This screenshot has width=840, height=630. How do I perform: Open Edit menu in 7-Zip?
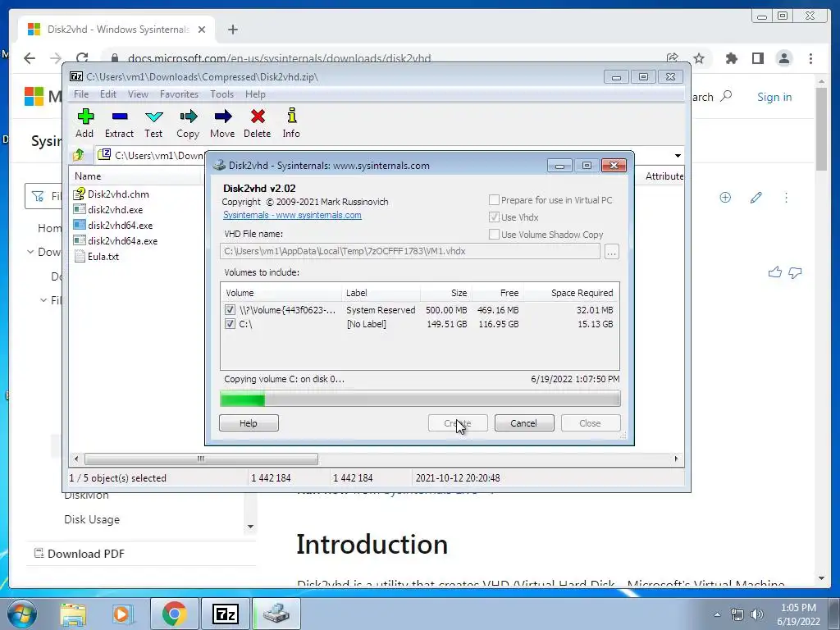click(107, 94)
